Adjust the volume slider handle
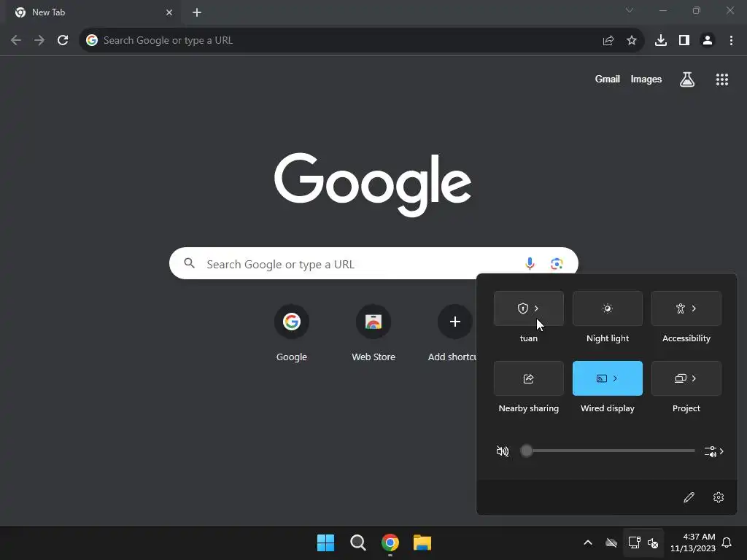 click(x=526, y=451)
